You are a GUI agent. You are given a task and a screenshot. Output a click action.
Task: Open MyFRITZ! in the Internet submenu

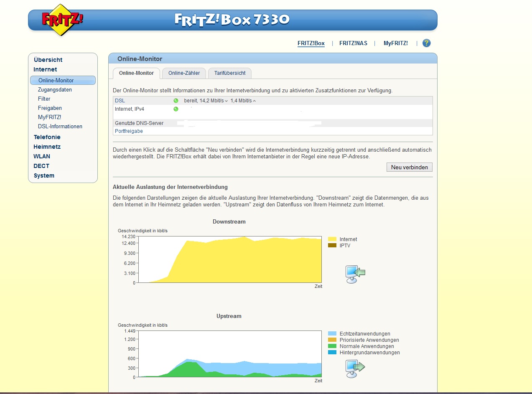click(49, 117)
